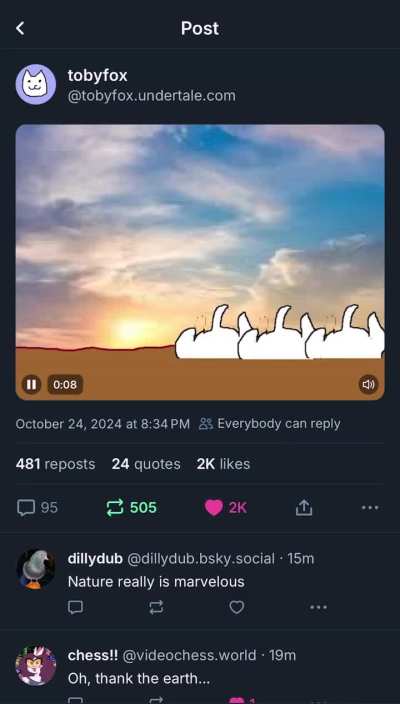View the 2K likes list
Screen dimensions: 400x704
223,464
